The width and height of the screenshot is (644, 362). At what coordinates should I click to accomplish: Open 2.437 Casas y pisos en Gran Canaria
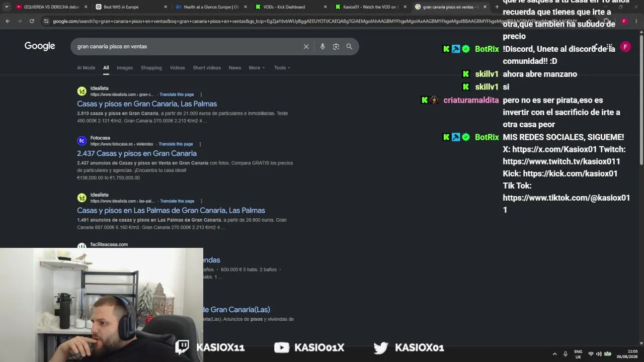pyautogui.click(x=137, y=153)
